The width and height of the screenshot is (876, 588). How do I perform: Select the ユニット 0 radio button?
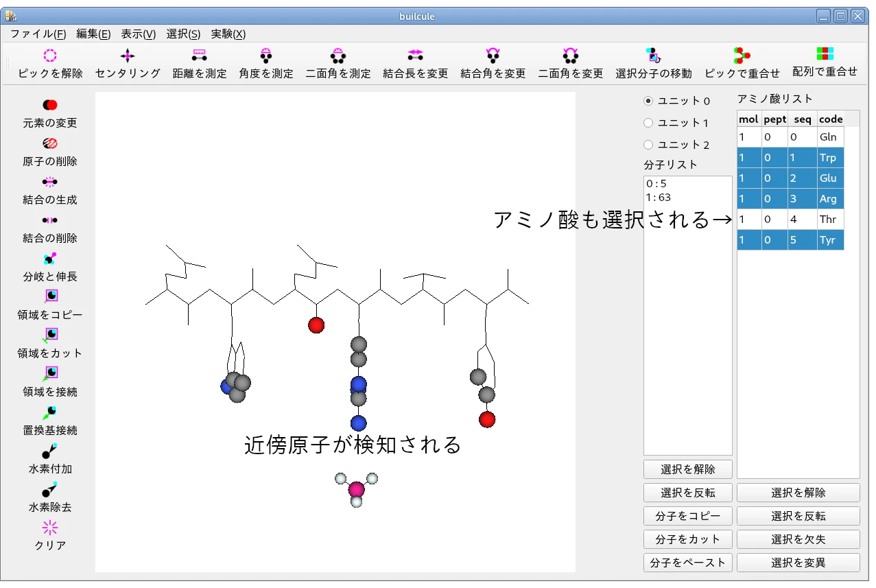(x=648, y=101)
